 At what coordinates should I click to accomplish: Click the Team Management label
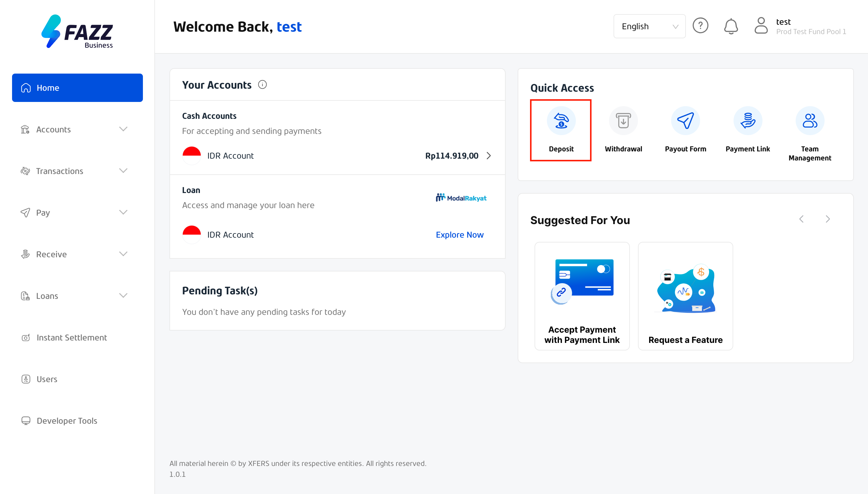[x=810, y=153]
